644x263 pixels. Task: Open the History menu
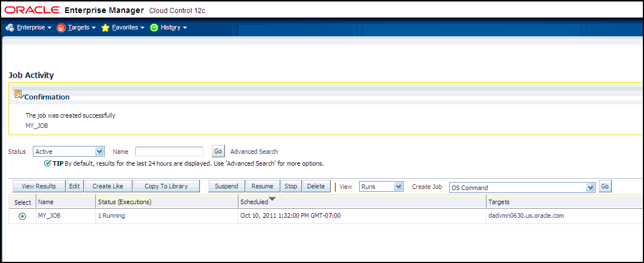(174, 28)
